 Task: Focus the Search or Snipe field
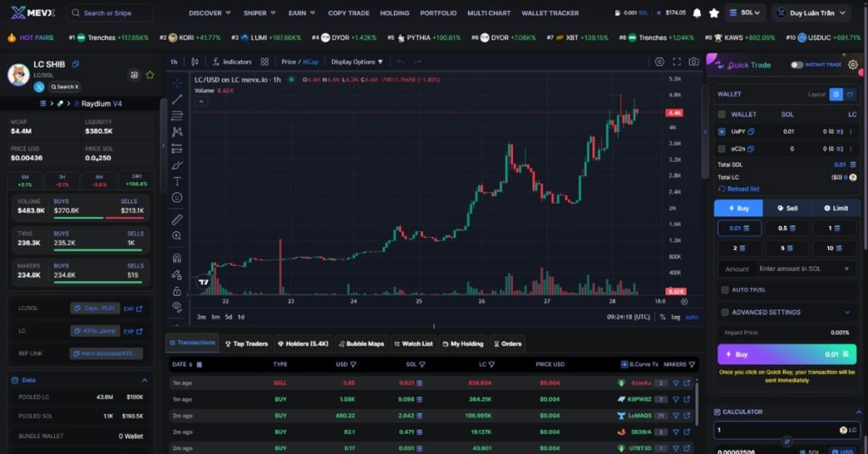point(111,13)
